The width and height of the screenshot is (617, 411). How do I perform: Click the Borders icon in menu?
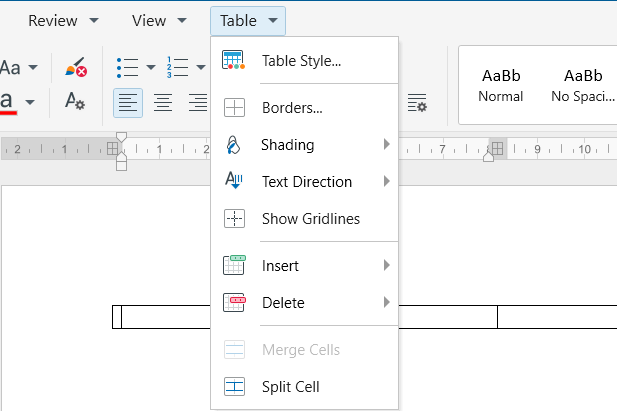(234, 107)
